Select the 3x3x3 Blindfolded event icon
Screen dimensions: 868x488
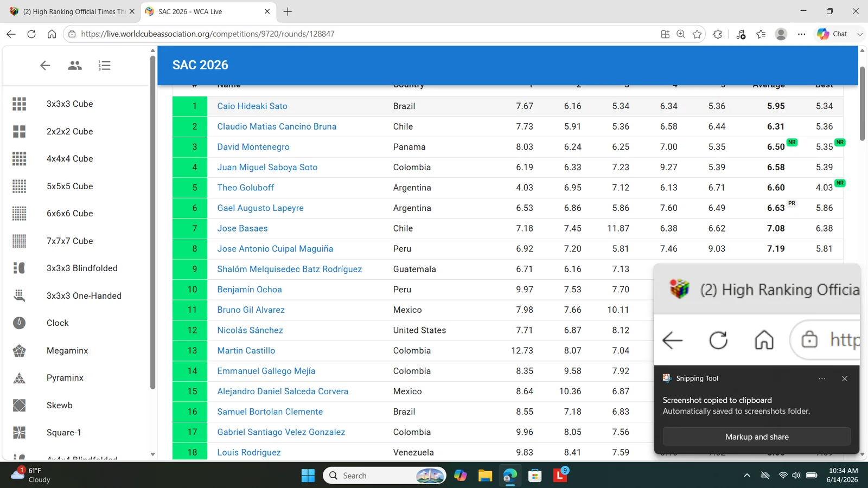(19, 268)
